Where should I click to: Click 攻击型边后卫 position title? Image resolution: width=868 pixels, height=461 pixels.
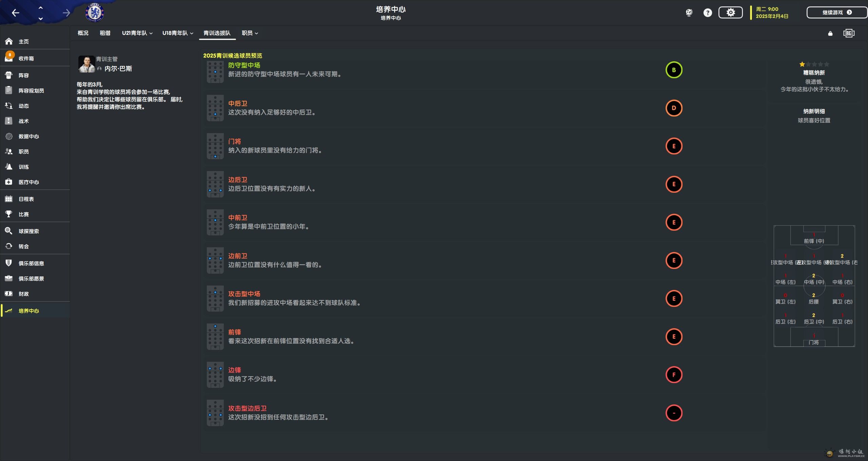(247, 408)
